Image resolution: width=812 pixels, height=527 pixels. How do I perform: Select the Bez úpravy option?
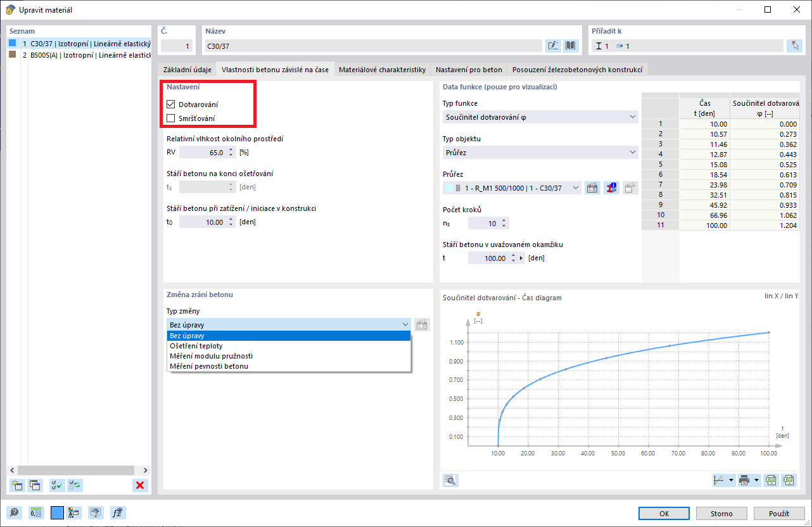pyautogui.click(x=289, y=336)
